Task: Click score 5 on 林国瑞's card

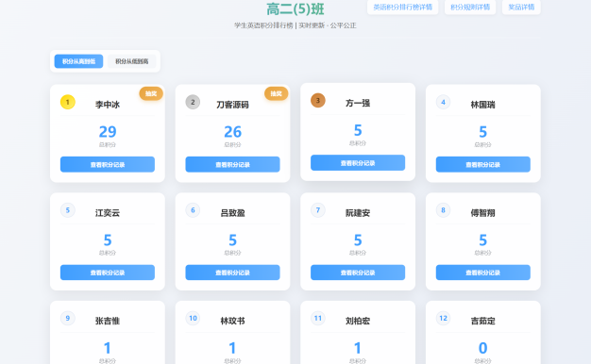Action: coord(482,132)
